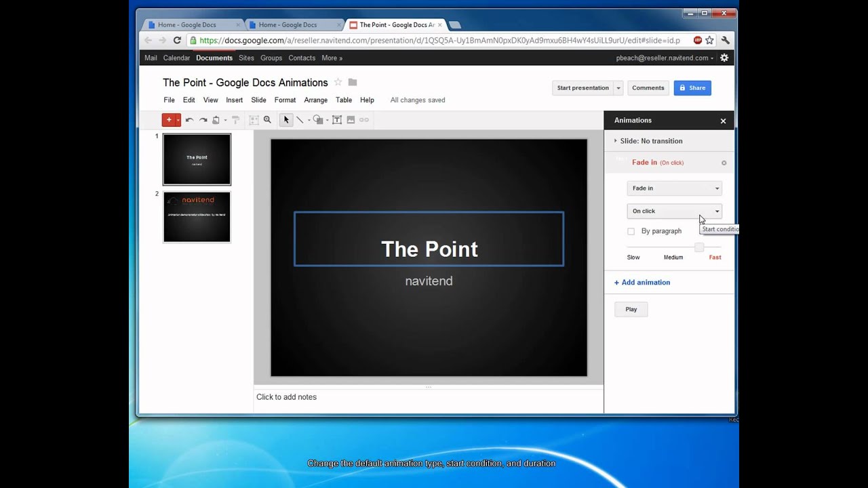
Task: Select the arrow select tool
Action: pyautogui.click(x=286, y=120)
